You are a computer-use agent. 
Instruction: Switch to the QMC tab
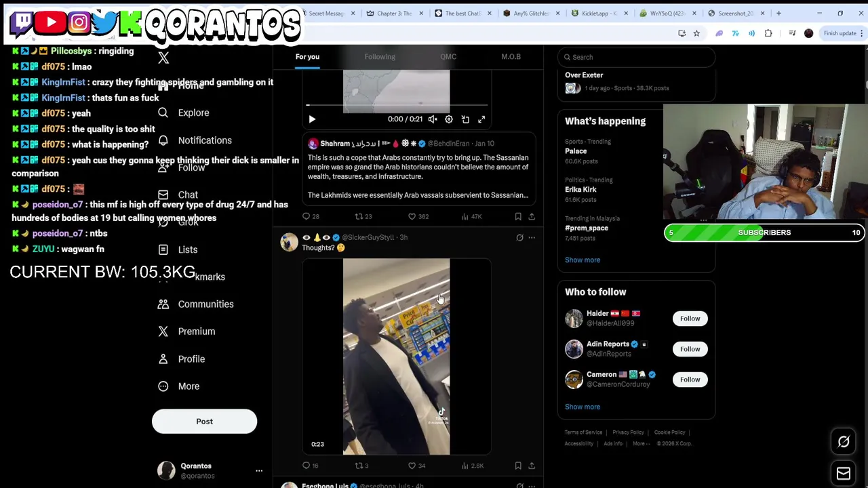(x=448, y=57)
